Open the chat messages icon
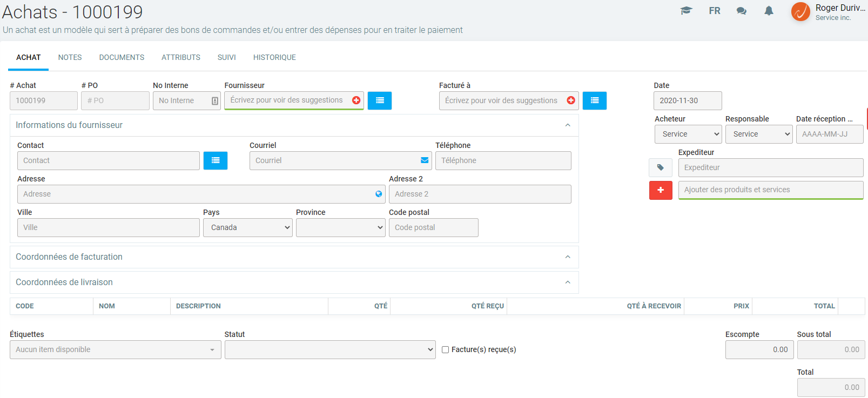The height and width of the screenshot is (398, 868). coord(741,11)
